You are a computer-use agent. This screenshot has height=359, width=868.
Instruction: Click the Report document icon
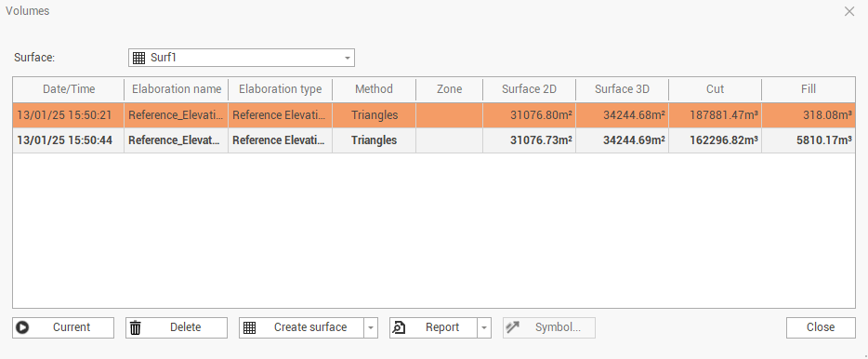pyautogui.click(x=399, y=327)
